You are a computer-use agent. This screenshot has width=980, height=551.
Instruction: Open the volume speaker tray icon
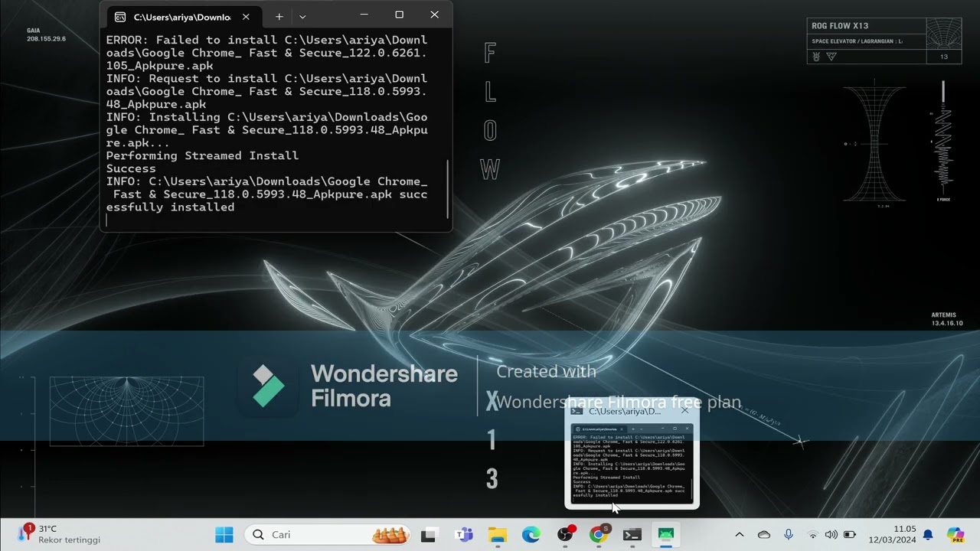click(831, 534)
